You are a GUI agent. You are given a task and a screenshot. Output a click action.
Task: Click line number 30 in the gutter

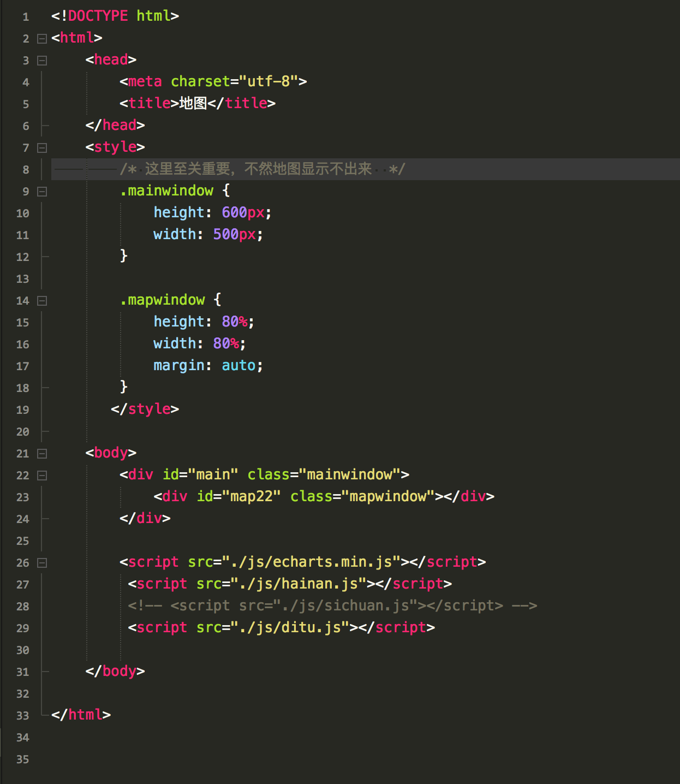point(22,650)
